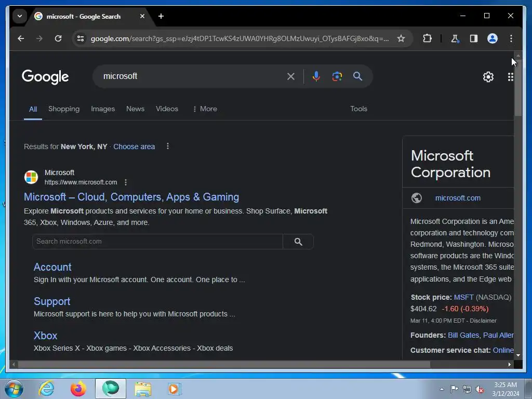Open the Extensions puzzle icon
The height and width of the screenshot is (399, 532).
click(x=427, y=38)
